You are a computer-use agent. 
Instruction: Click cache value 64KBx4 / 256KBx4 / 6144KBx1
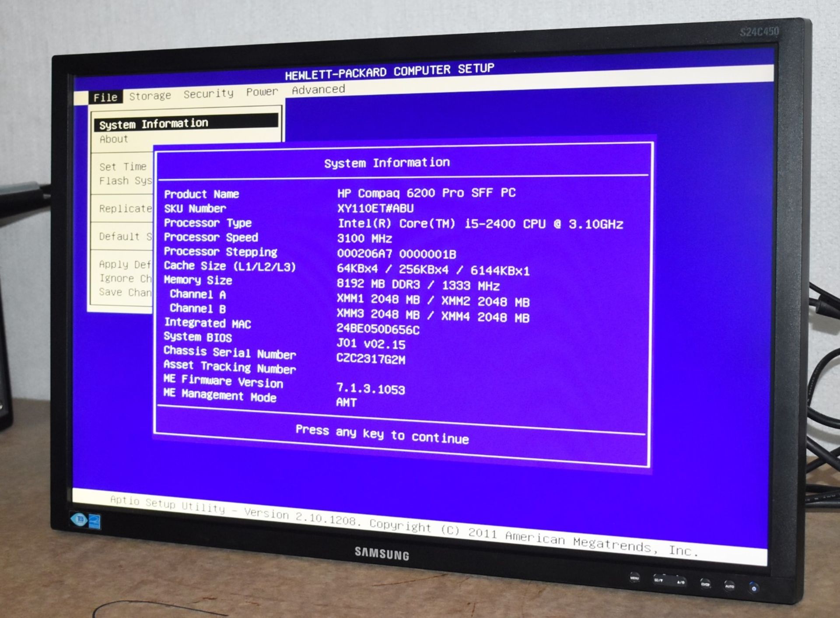(433, 270)
